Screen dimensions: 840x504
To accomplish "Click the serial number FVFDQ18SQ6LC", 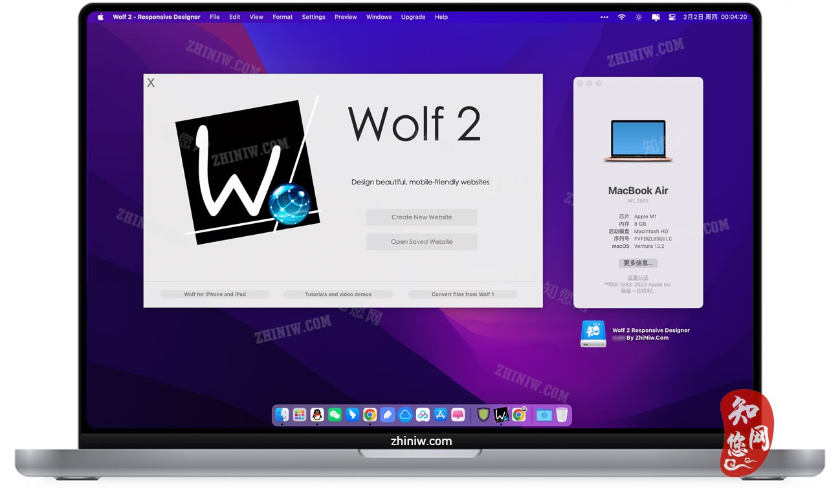I will click(x=653, y=239).
